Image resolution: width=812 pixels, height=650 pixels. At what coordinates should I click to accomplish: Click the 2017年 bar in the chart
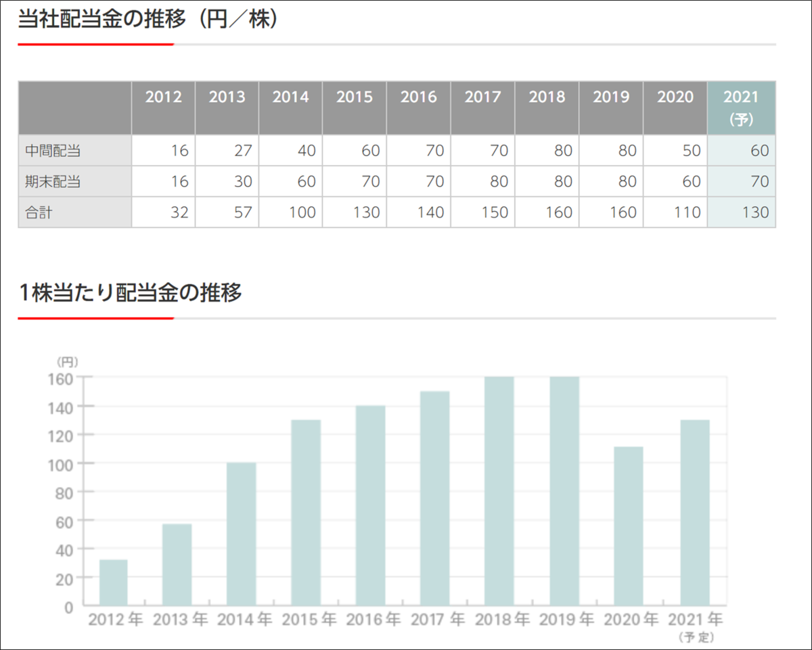coord(435,498)
